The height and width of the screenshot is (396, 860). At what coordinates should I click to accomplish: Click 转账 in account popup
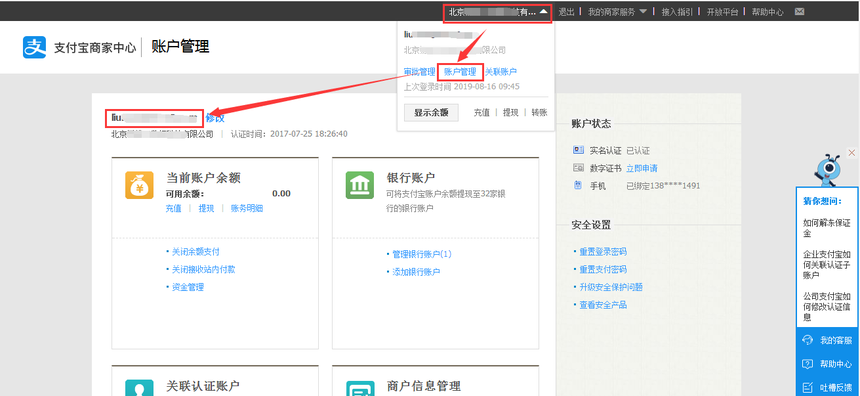pyautogui.click(x=539, y=112)
